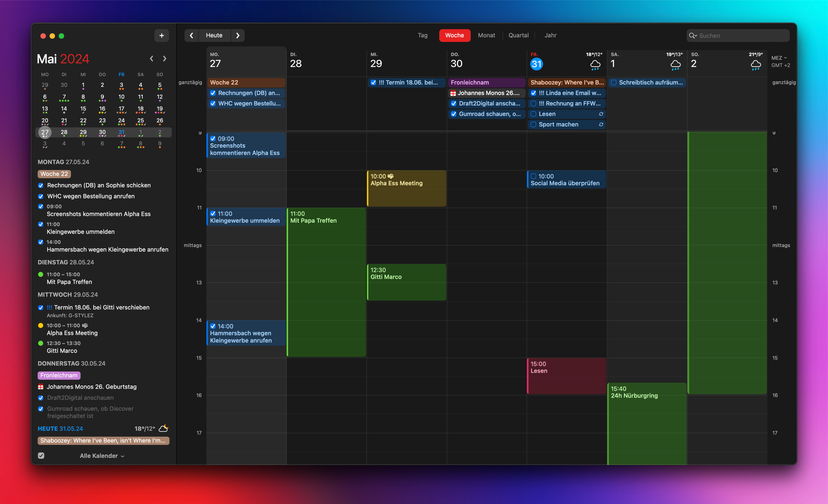Click the rain weather icon on Friday 31
This screenshot has width=828, height=504.
click(595, 65)
